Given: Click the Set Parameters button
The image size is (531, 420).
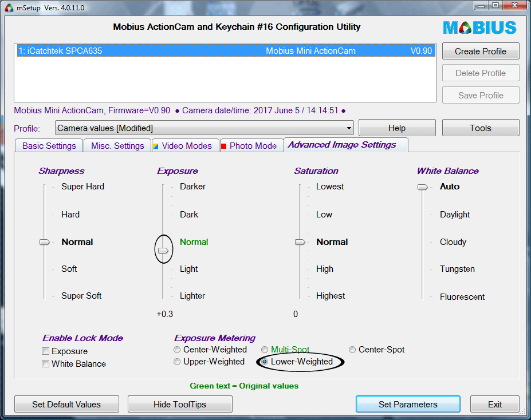Looking at the screenshot, I should pos(408,405).
